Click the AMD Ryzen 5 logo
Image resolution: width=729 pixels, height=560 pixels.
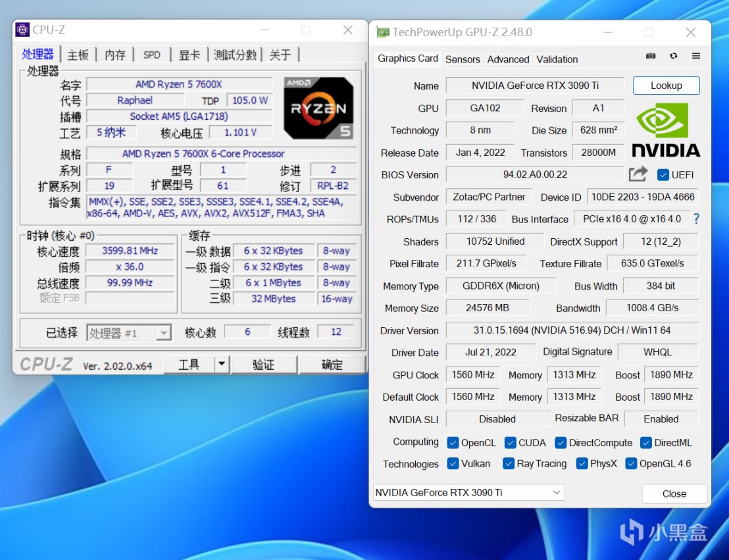(318, 108)
